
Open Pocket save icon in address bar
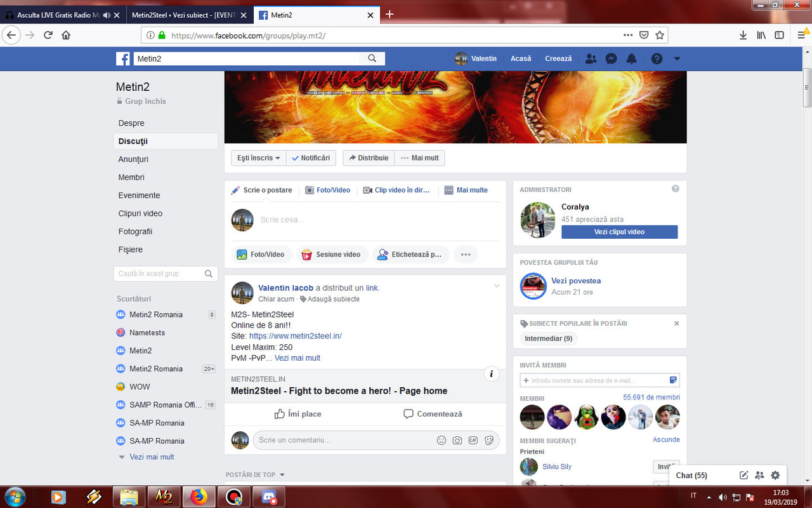[644, 35]
